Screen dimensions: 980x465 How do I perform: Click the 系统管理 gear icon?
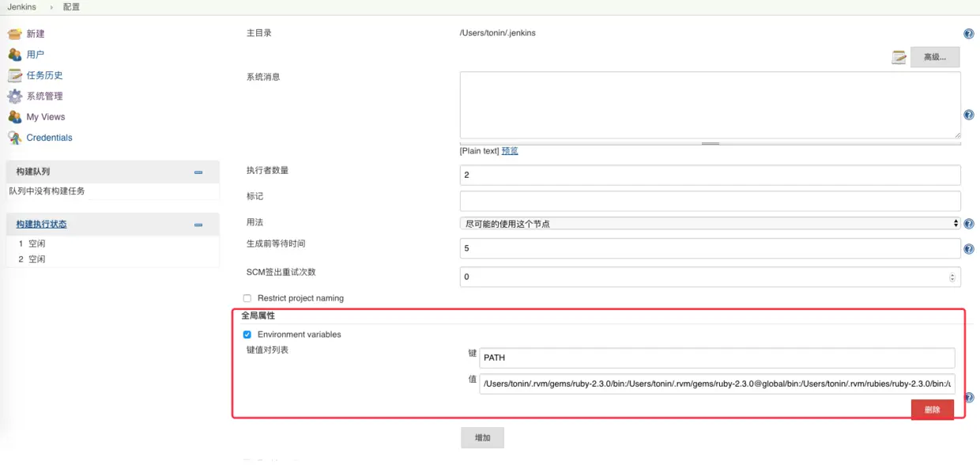click(x=14, y=96)
